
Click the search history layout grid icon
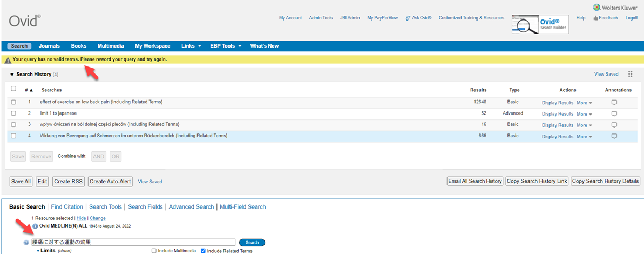(630, 75)
